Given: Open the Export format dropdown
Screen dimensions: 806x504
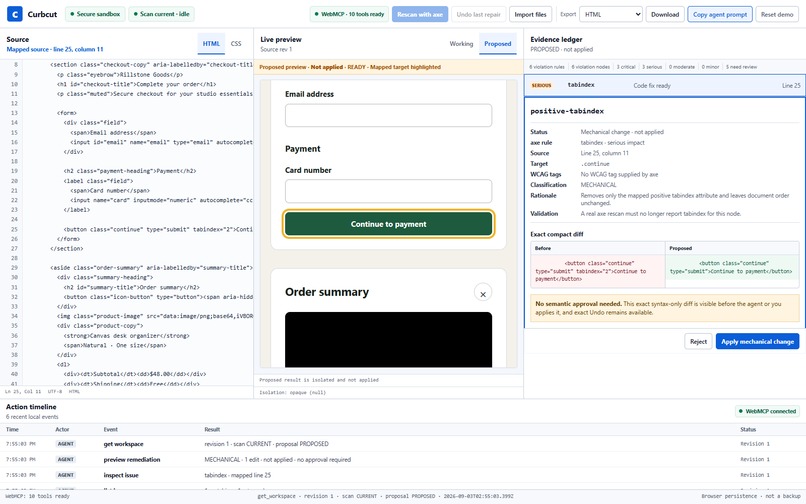Looking at the screenshot, I should pos(611,14).
